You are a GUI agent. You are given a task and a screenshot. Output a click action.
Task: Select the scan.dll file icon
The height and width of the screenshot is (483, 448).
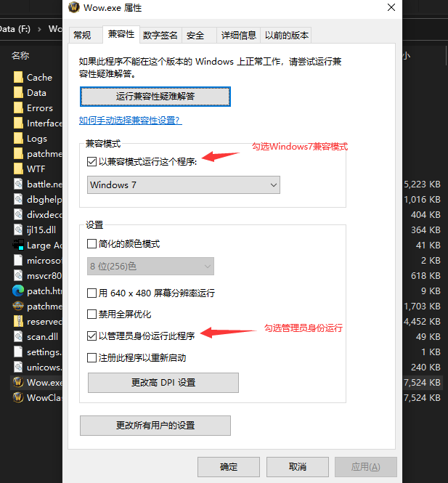(18, 337)
